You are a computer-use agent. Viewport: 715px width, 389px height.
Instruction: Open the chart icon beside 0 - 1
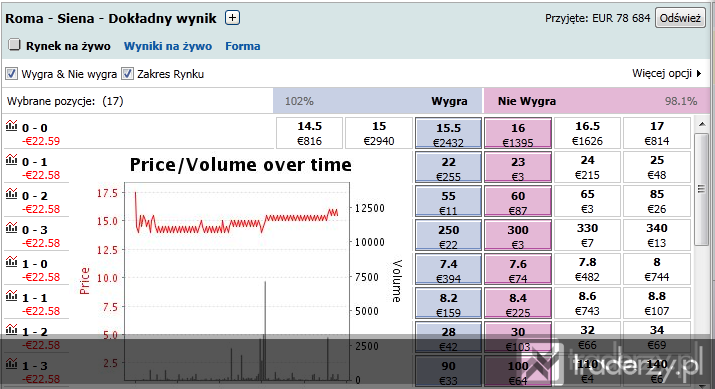click(11, 160)
